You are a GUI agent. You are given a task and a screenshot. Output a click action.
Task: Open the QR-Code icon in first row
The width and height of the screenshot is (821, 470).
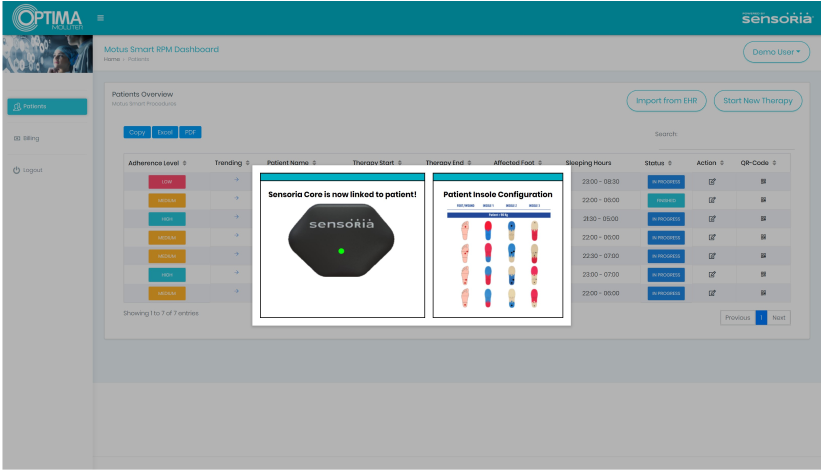pos(763,182)
